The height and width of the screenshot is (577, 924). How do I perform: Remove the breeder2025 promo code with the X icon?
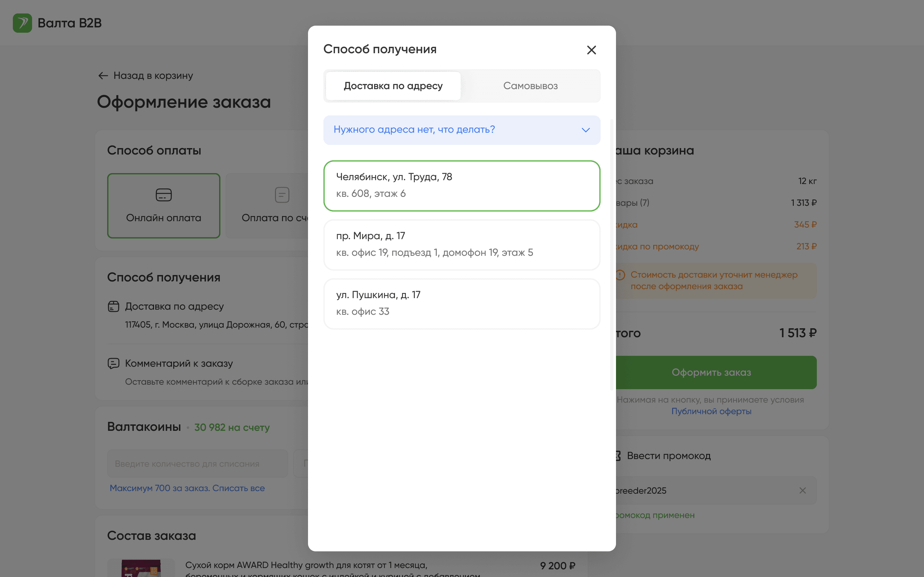click(x=802, y=490)
